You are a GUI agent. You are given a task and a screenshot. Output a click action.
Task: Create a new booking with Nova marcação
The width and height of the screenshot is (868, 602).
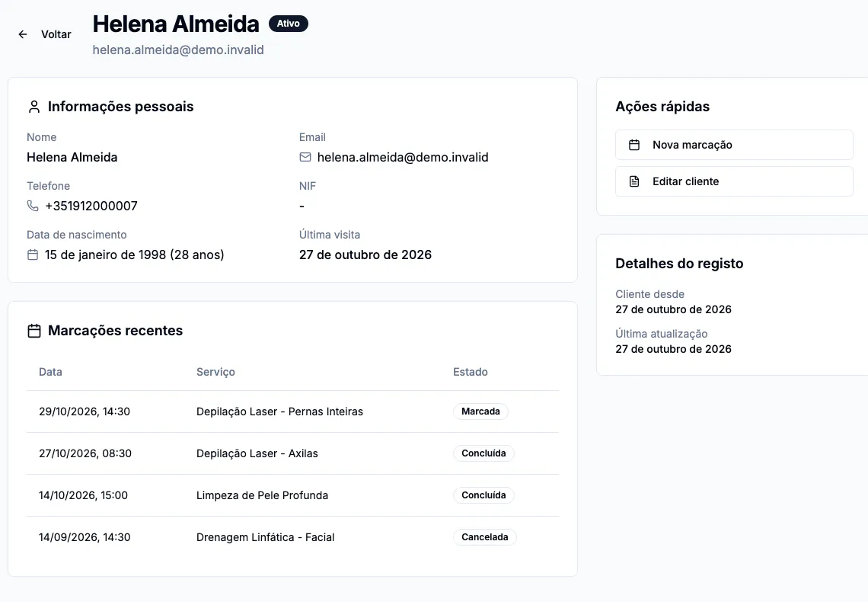(734, 145)
